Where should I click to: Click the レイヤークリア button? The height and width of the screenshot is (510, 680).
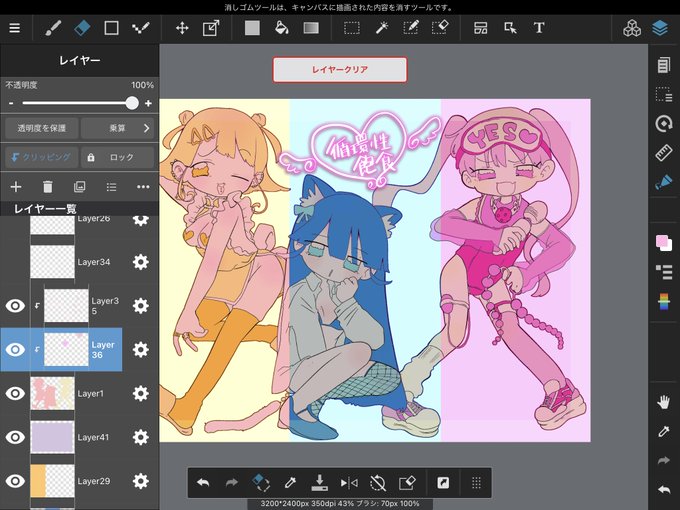coord(340,69)
